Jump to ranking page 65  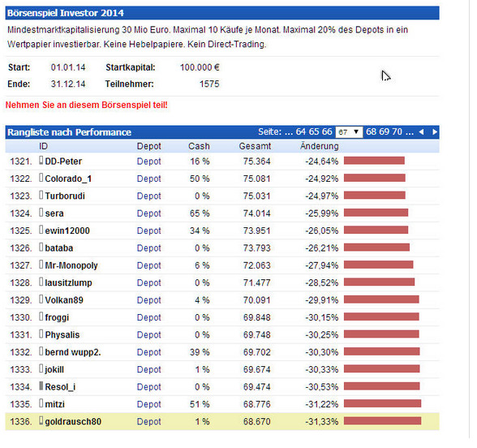coord(314,131)
